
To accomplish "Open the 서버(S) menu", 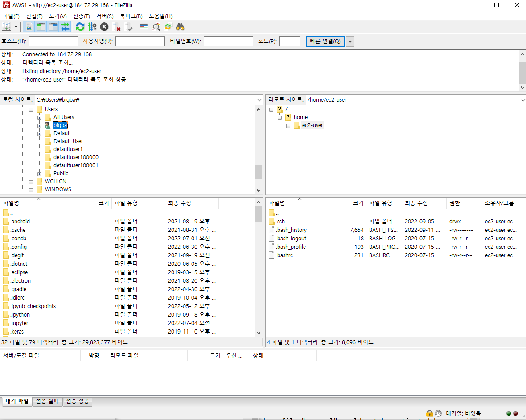I will 105,16.
